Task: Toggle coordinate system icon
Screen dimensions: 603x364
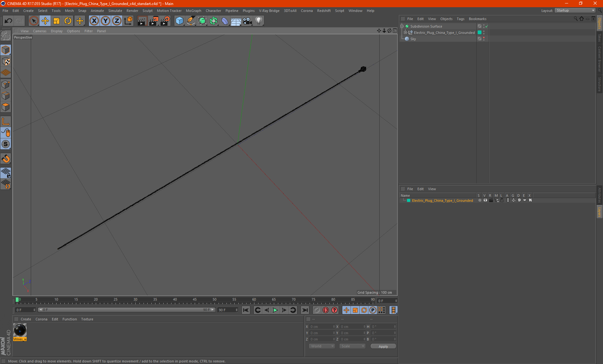Action: [128, 21]
